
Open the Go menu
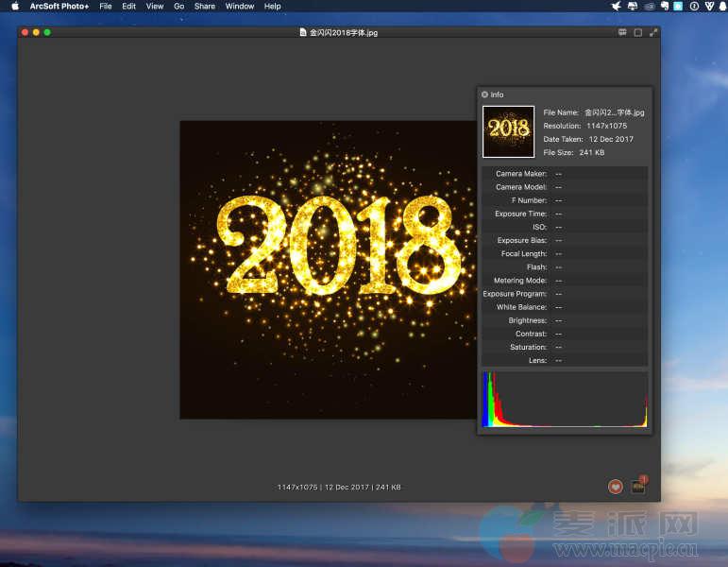[178, 6]
